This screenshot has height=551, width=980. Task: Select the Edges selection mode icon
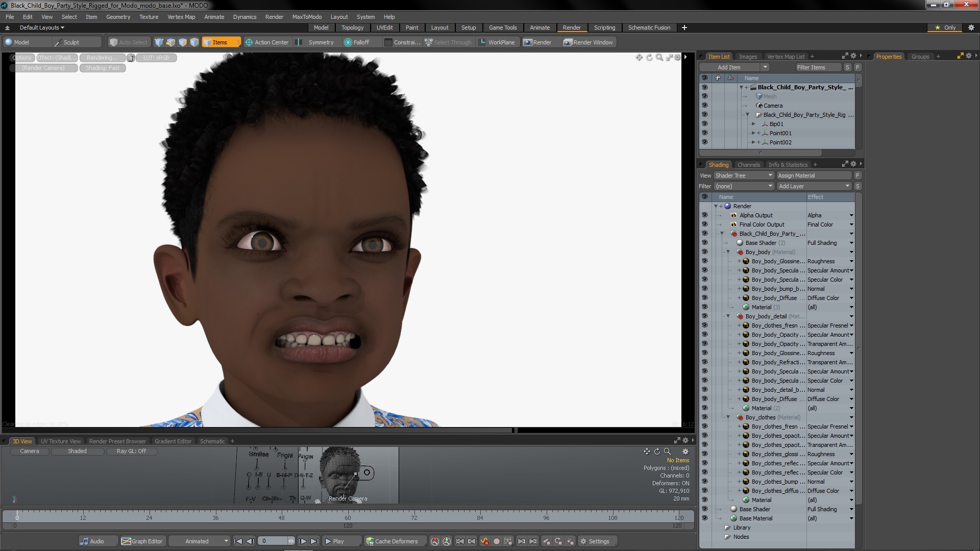[171, 42]
